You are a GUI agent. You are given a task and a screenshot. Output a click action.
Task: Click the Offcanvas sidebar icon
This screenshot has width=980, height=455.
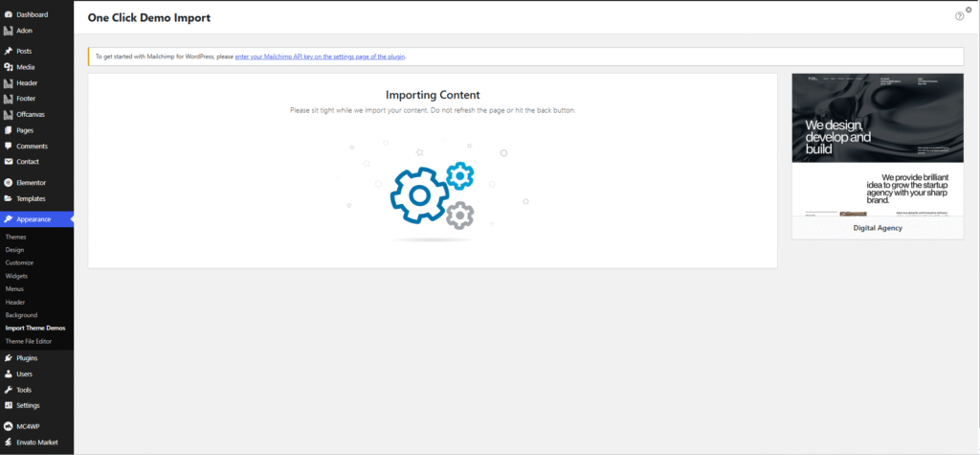coord(8,115)
